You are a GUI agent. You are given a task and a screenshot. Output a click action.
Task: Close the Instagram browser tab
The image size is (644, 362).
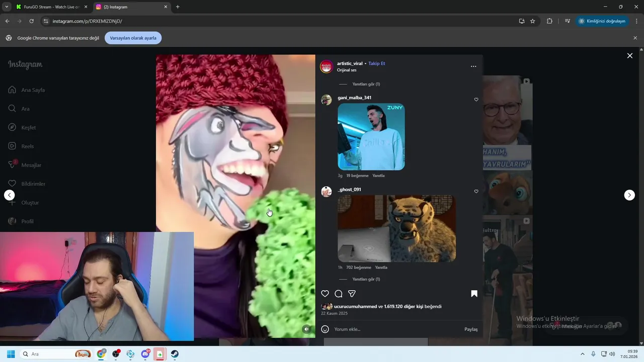(x=166, y=7)
